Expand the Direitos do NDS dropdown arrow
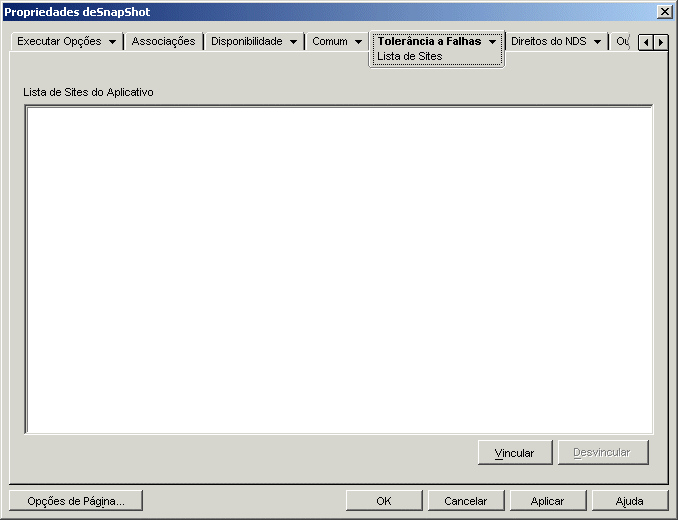This screenshot has height=520, width=678. click(598, 42)
